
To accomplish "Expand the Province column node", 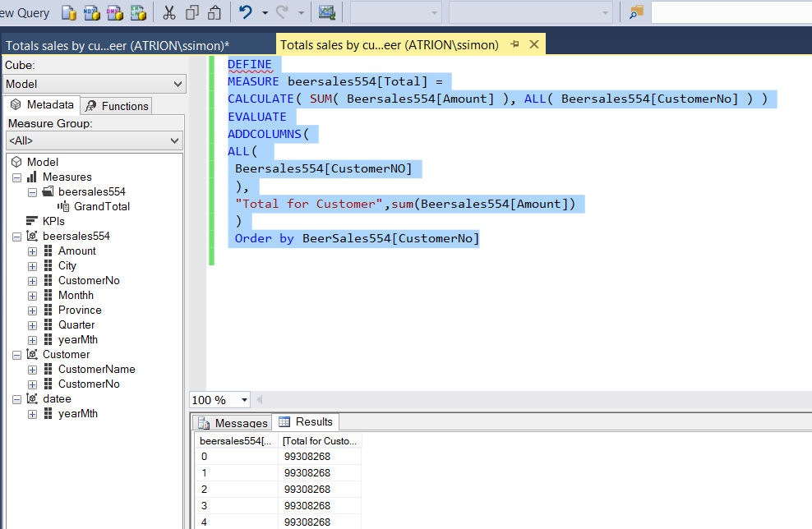I will (32, 310).
